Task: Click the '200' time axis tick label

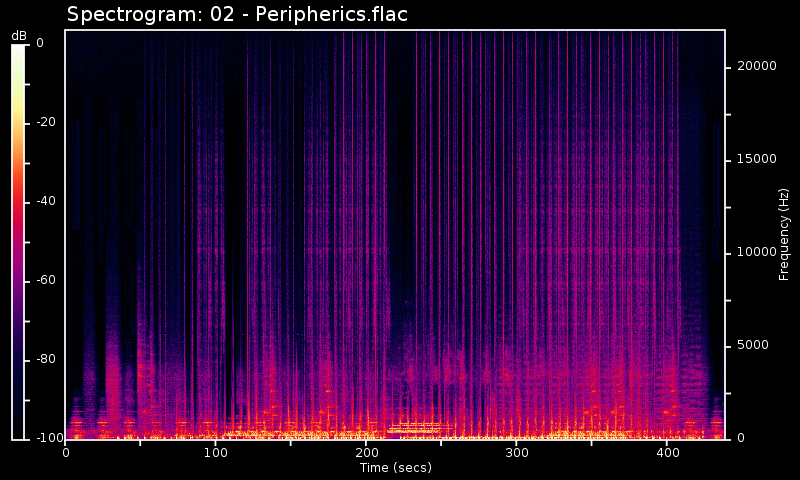Action: (365, 453)
